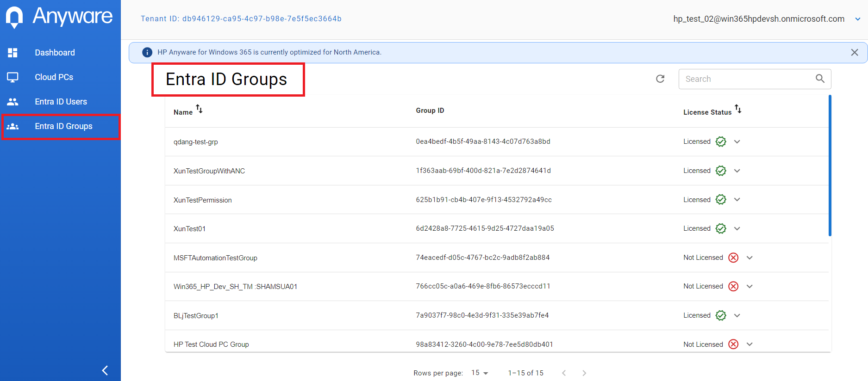Click the 1–15 of 15 pagination text
The width and height of the screenshot is (868, 381).
click(x=526, y=373)
